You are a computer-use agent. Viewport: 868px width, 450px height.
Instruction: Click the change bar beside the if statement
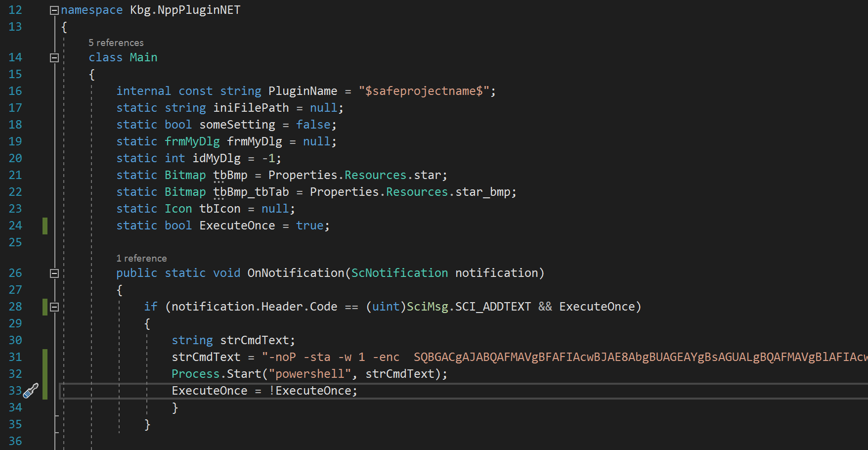pyautogui.click(x=45, y=307)
